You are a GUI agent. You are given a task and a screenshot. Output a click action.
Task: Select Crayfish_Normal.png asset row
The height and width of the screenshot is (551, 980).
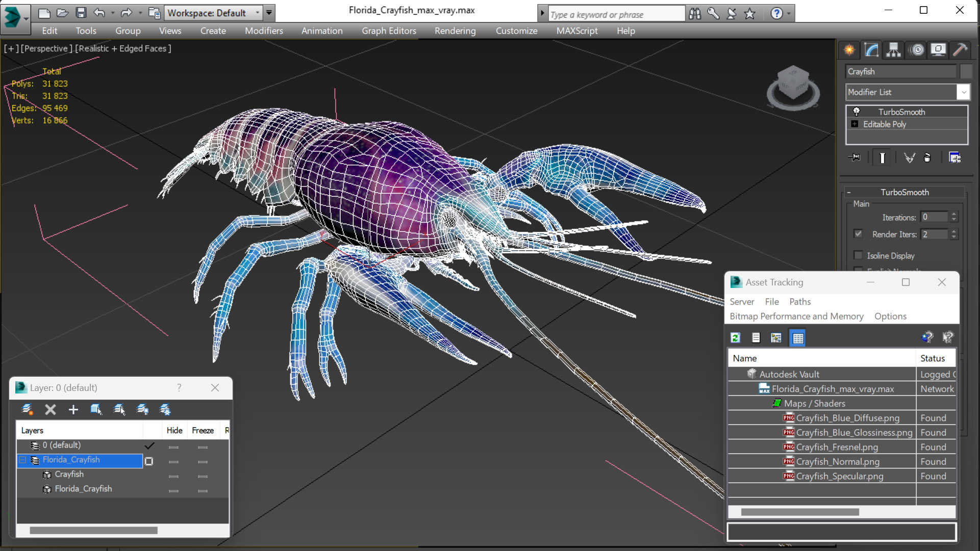point(837,461)
